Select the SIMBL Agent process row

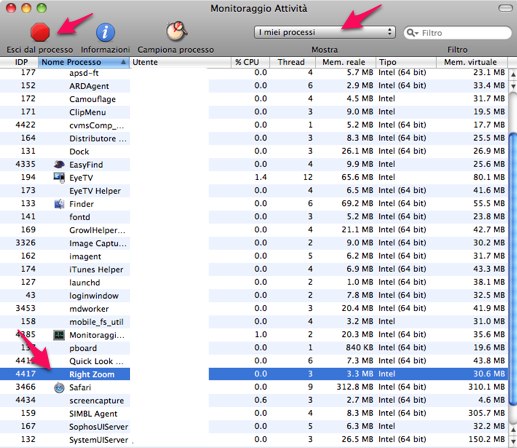[253, 413]
